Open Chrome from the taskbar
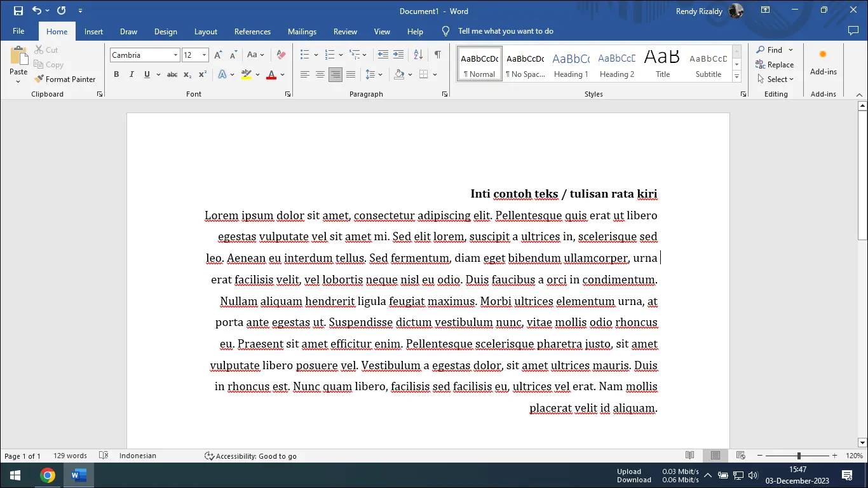Viewport: 868px width, 488px height. (x=48, y=475)
